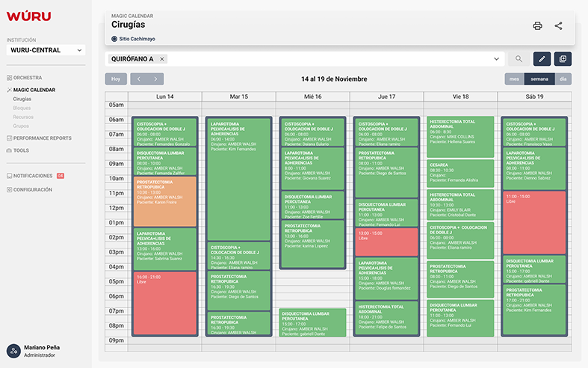The image size is (588, 368).
Task: Open Wednesday Prostatectomia 13:00 - 16:00 event
Action: 313,244
